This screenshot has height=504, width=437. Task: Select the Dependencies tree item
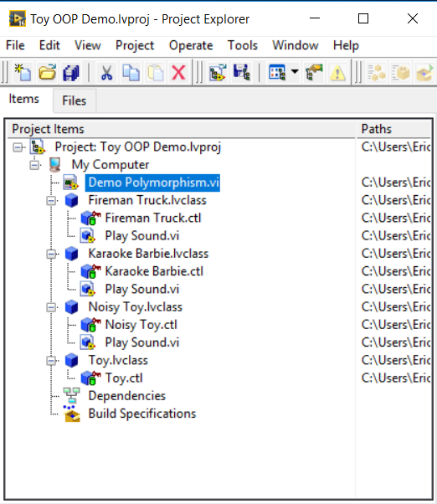(x=127, y=396)
